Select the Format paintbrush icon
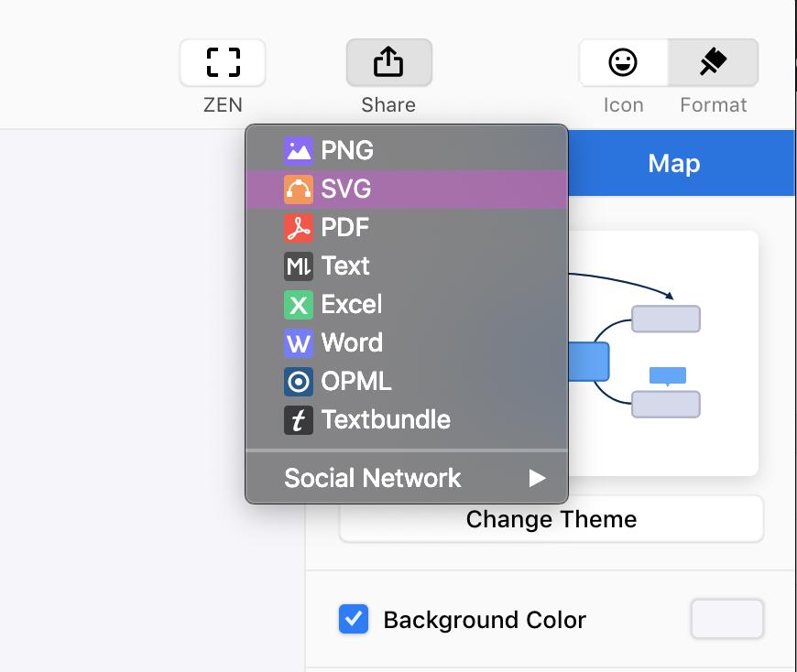 (x=713, y=62)
